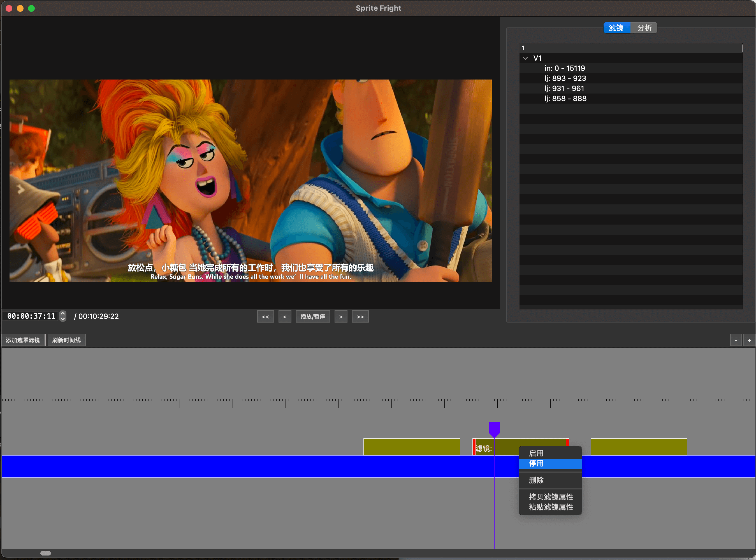This screenshot has width=756, height=560.
Task: Click the video preview frame
Action: tap(250, 180)
